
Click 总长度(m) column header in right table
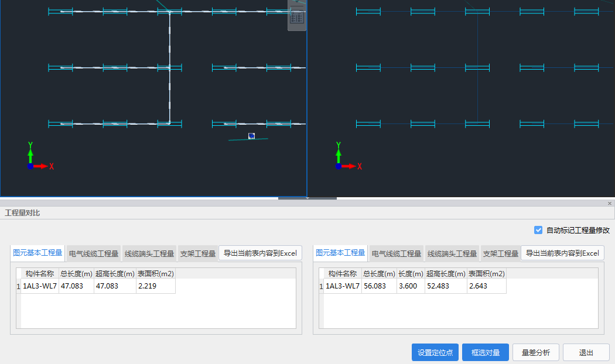point(378,273)
